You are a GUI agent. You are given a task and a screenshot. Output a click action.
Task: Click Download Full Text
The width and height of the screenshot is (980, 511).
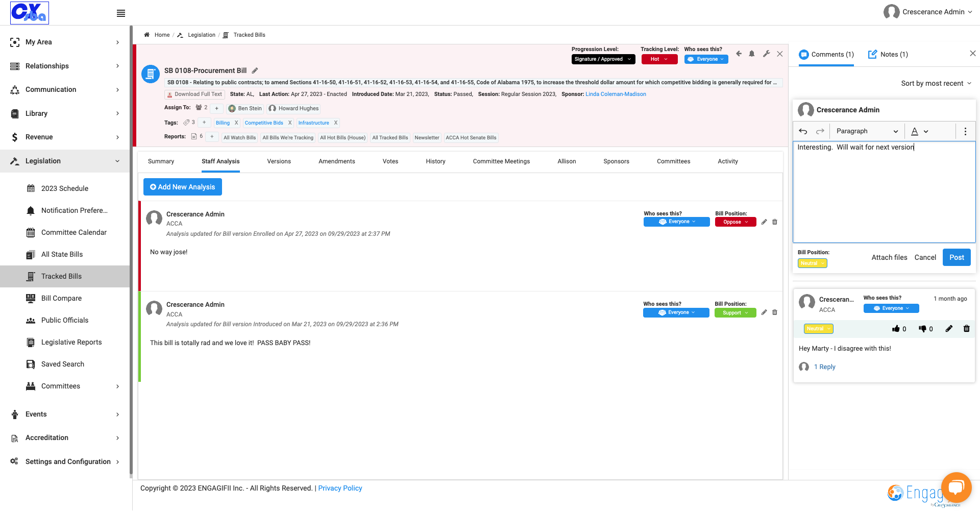(194, 94)
